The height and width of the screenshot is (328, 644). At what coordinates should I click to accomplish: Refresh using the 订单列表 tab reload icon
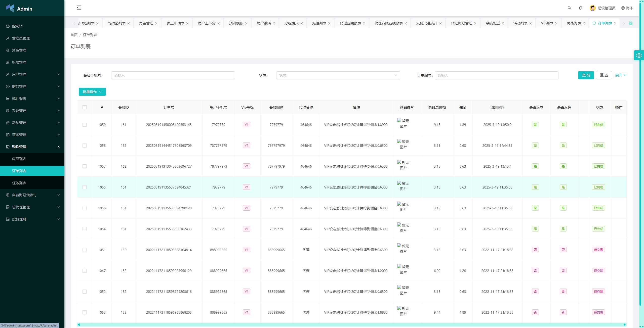(594, 23)
